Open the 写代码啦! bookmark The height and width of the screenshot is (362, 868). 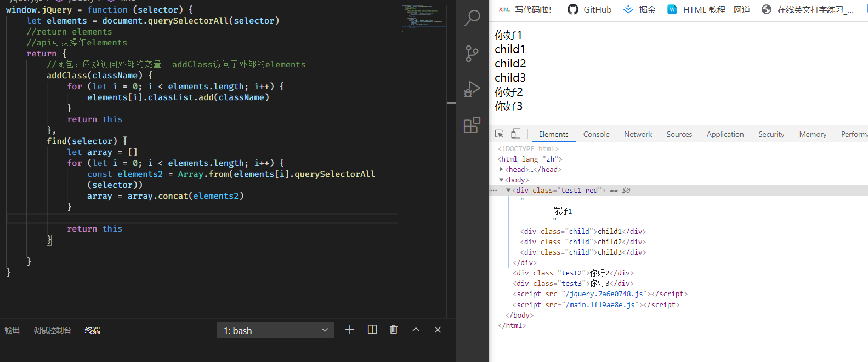525,9
